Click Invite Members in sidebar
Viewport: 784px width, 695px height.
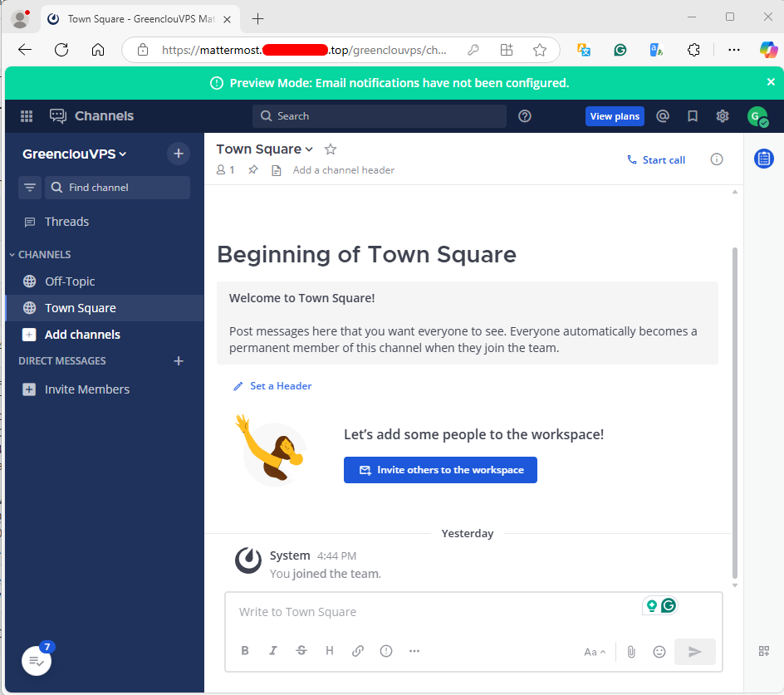(x=105, y=389)
